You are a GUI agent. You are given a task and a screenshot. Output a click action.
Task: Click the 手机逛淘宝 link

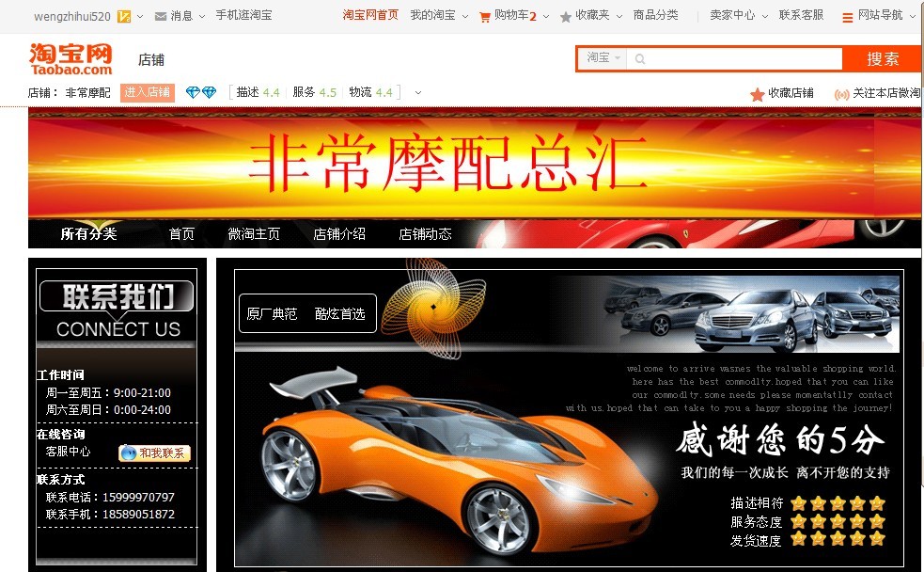click(244, 15)
